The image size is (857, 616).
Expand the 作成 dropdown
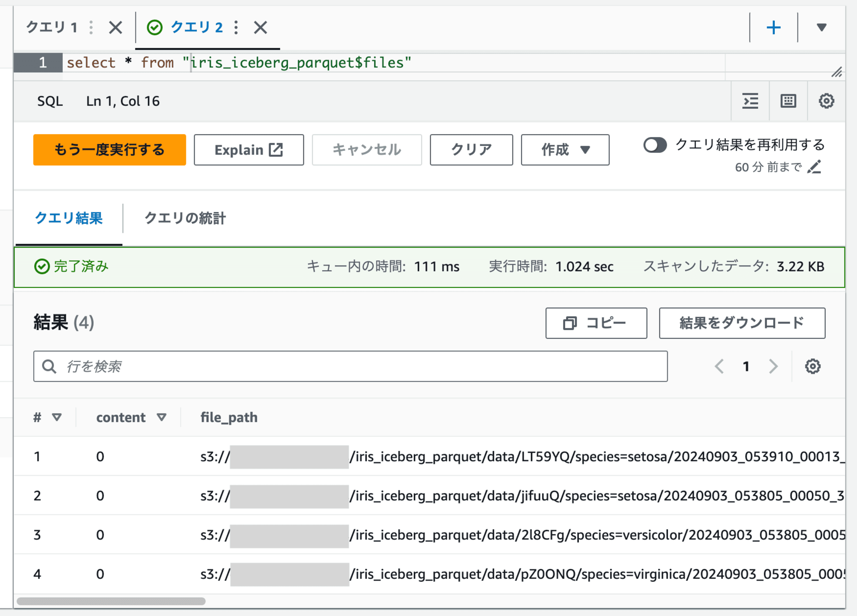[x=565, y=150]
